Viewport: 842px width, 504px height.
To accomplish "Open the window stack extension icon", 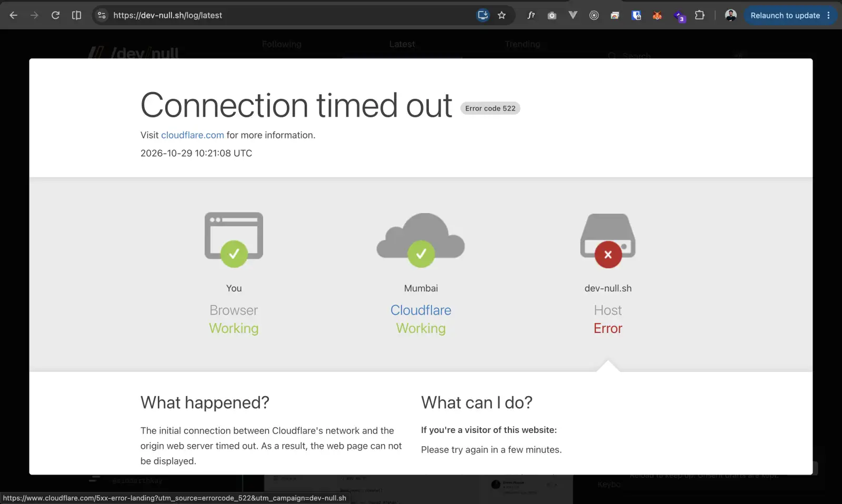I will [x=615, y=15].
